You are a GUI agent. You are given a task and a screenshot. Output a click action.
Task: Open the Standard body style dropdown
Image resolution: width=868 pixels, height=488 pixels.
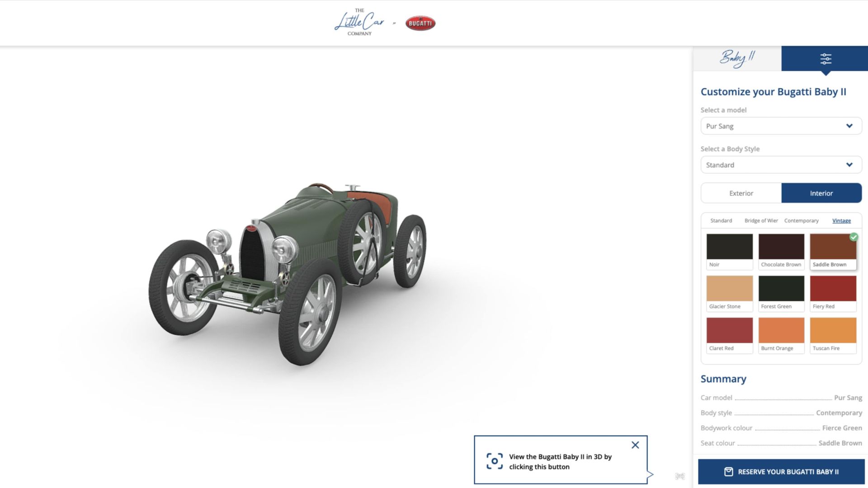pos(781,165)
